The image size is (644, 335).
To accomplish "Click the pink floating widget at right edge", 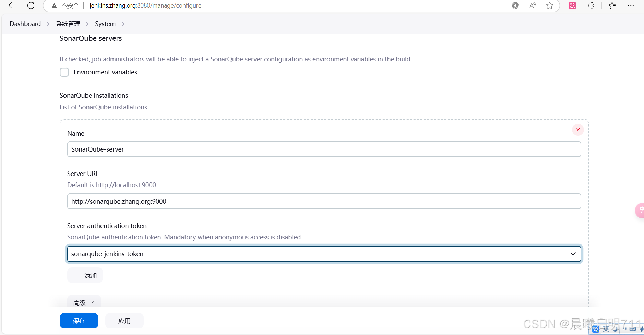I will [640, 211].
